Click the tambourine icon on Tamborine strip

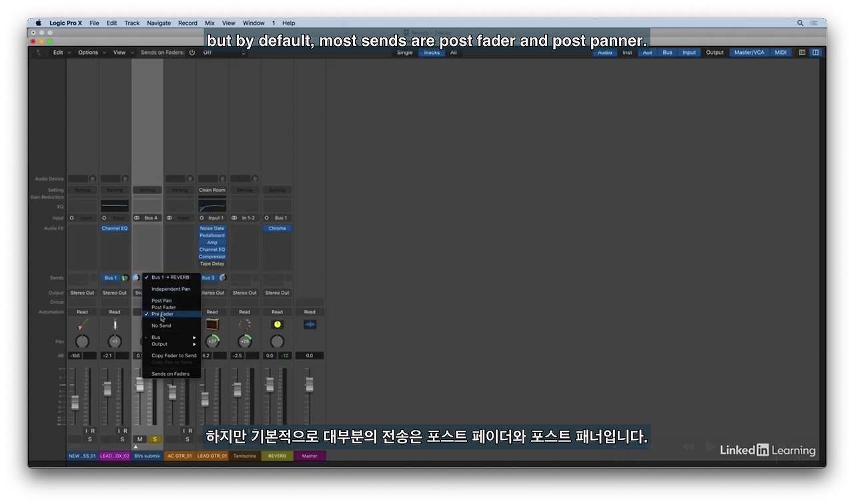pyautogui.click(x=245, y=325)
